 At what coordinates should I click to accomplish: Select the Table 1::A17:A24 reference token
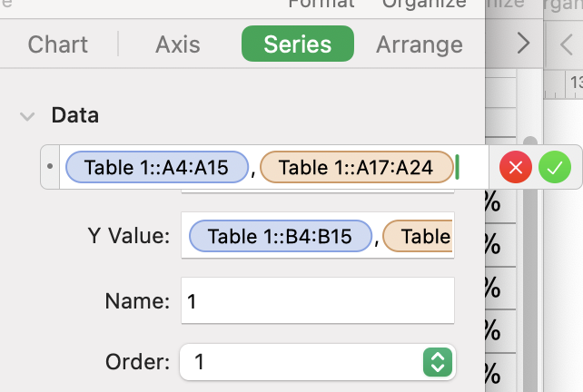pyautogui.click(x=356, y=167)
